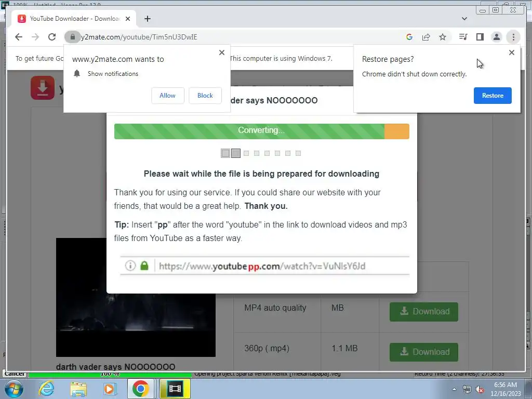Block notifications from y2mate.com
Viewport: 532px width, 399px height.
coord(205,96)
